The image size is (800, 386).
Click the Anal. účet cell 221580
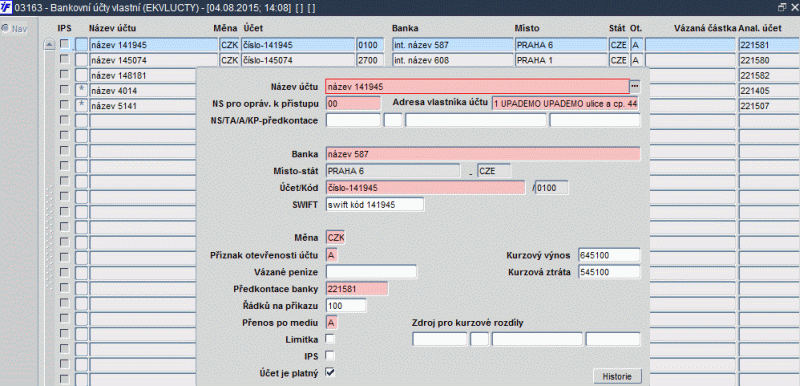[x=769, y=60]
